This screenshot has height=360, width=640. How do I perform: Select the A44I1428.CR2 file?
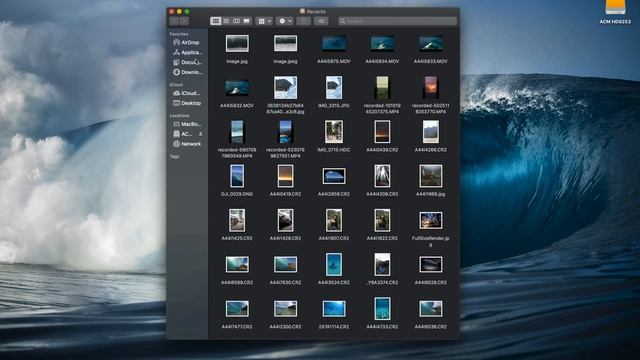click(285, 220)
